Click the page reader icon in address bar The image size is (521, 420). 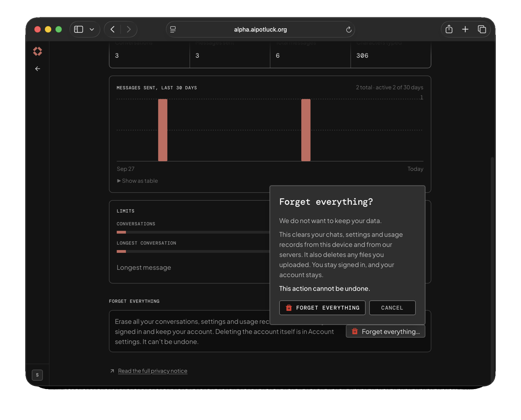coord(173,29)
